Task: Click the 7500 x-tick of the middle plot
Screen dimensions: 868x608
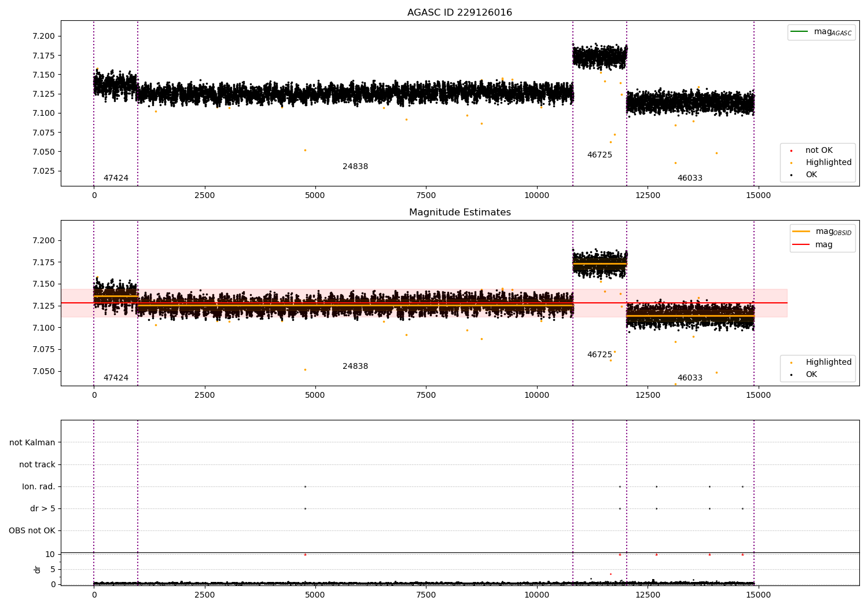Action: coord(426,395)
